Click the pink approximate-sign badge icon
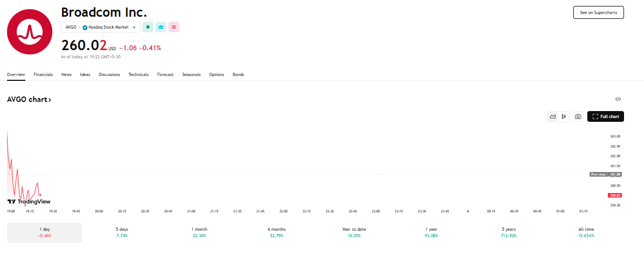644x255 pixels. (174, 27)
